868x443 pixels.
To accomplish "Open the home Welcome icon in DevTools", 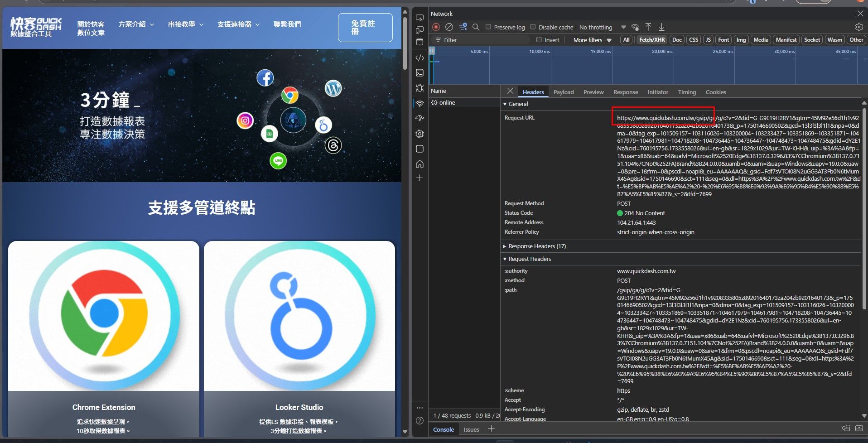I will tap(420, 164).
